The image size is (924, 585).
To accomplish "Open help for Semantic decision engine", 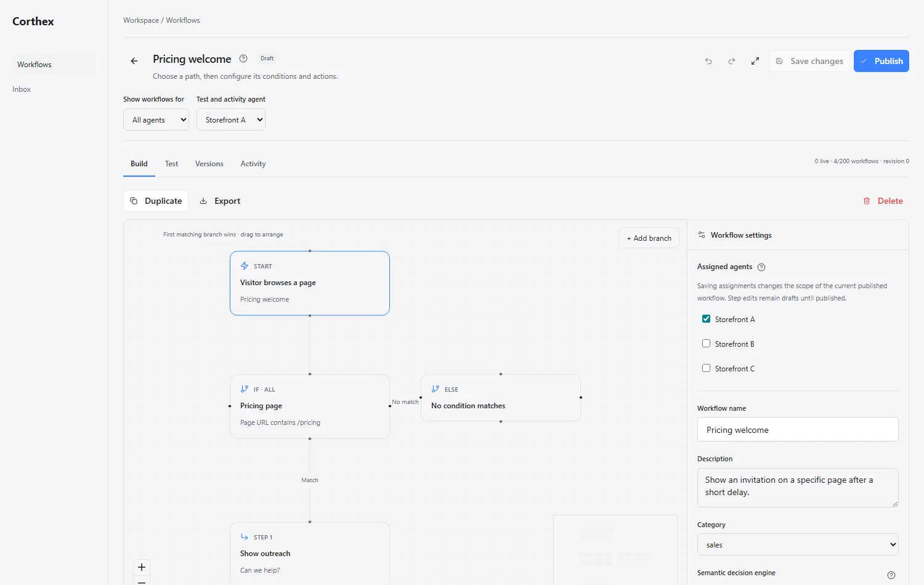I will [x=891, y=575].
